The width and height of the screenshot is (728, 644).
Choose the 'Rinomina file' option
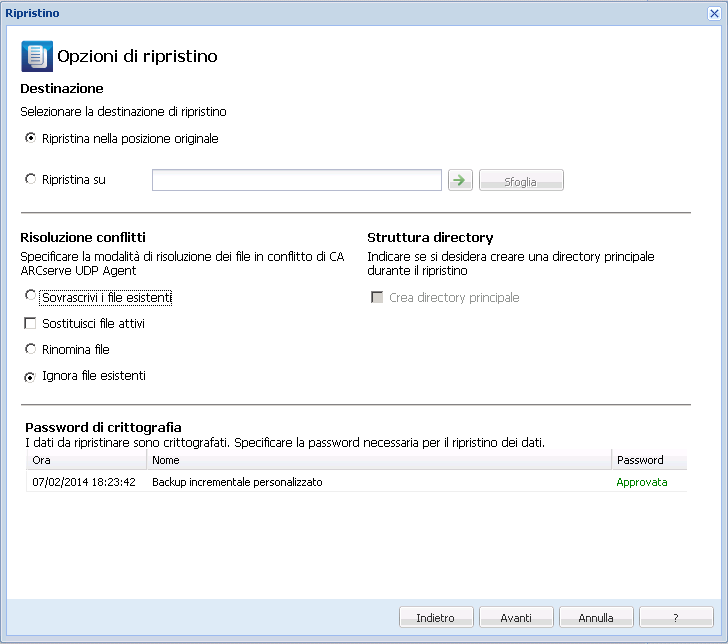coord(31,350)
